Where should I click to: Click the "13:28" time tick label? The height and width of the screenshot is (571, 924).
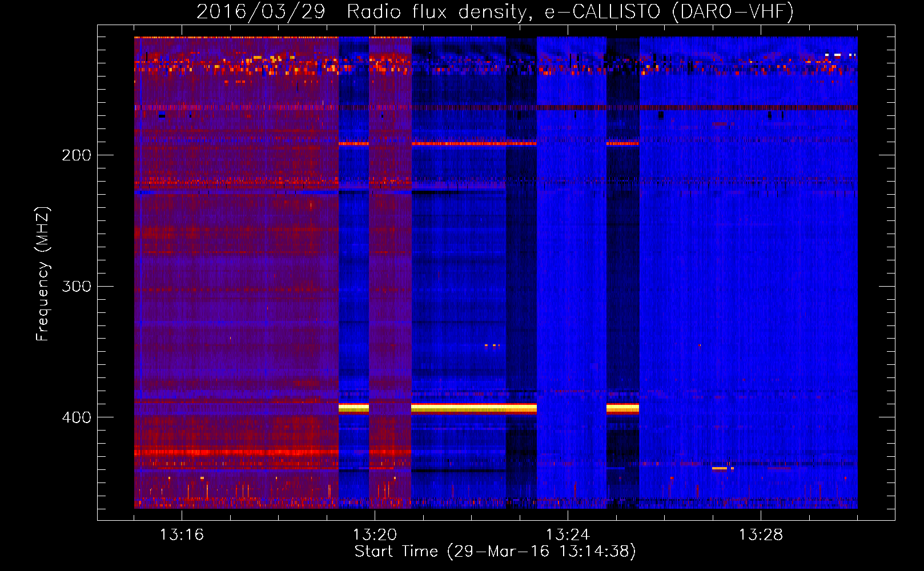(761, 535)
